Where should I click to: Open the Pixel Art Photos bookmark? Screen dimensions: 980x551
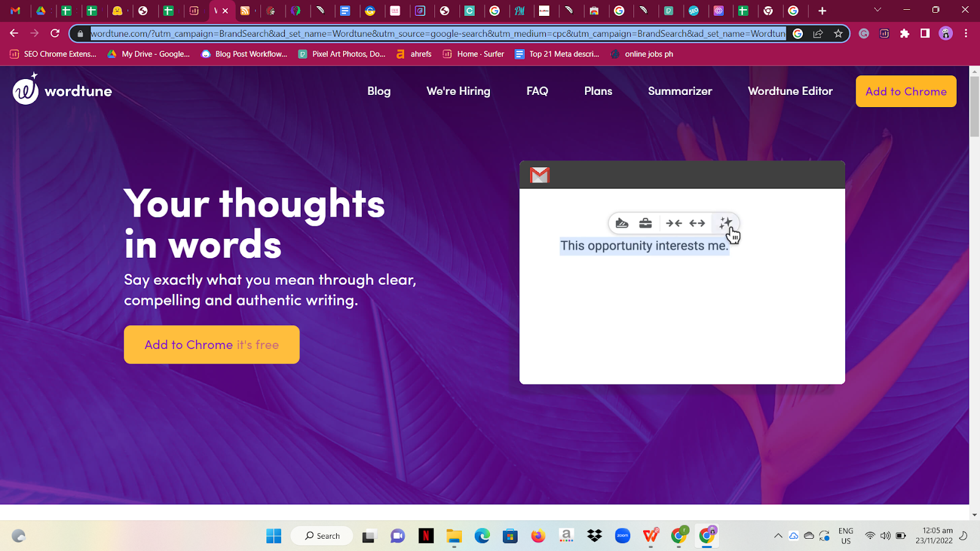[x=342, y=54]
